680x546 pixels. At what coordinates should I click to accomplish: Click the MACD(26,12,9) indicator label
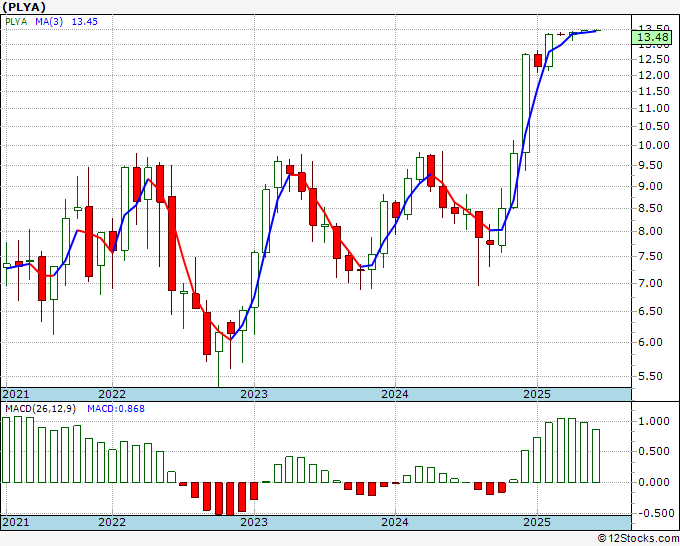click(x=41, y=409)
